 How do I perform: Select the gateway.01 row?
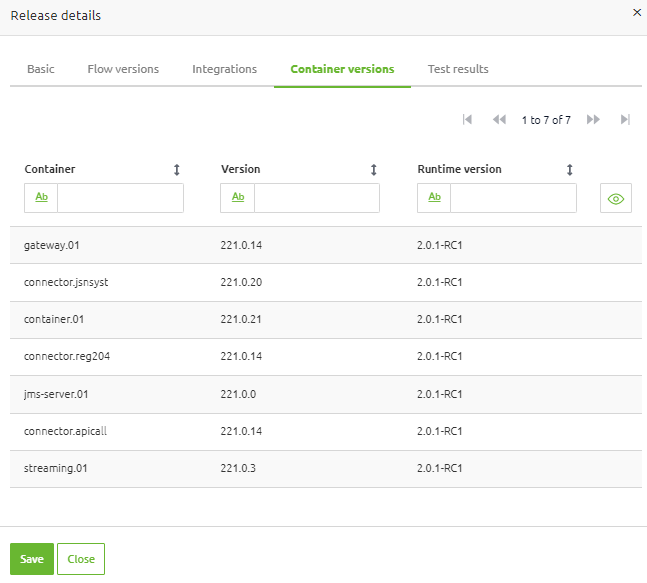pyautogui.click(x=326, y=245)
